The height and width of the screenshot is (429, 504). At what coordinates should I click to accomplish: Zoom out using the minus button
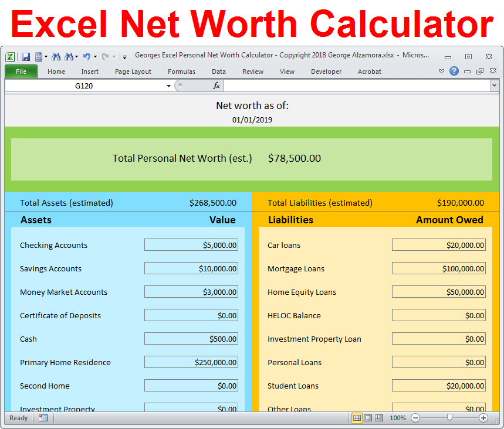(x=415, y=418)
